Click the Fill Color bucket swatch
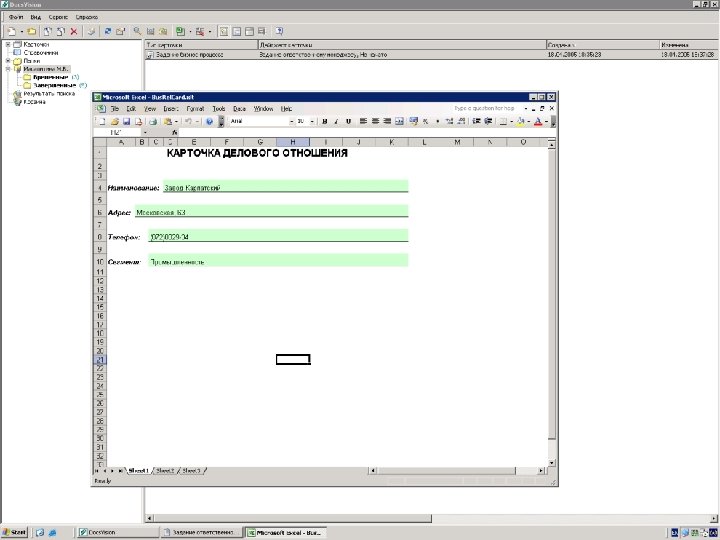This screenshot has width=720, height=540. pyautogui.click(x=520, y=121)
